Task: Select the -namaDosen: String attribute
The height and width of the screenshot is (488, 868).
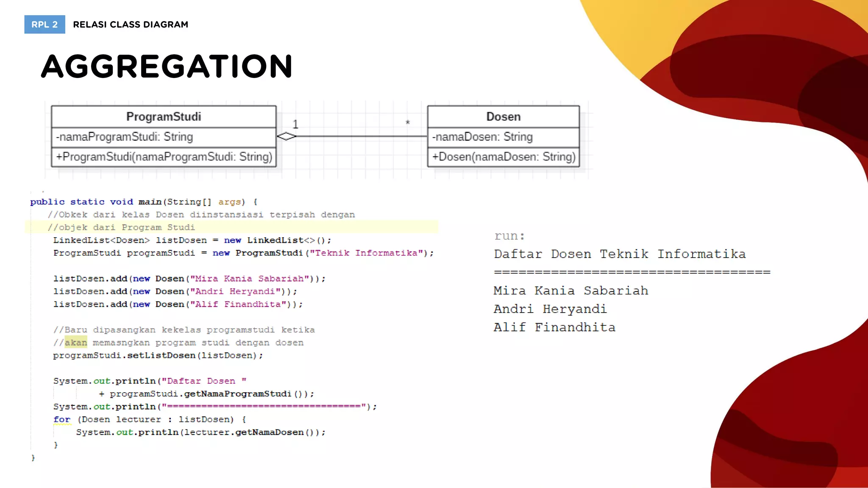Action: pos(482,137)
